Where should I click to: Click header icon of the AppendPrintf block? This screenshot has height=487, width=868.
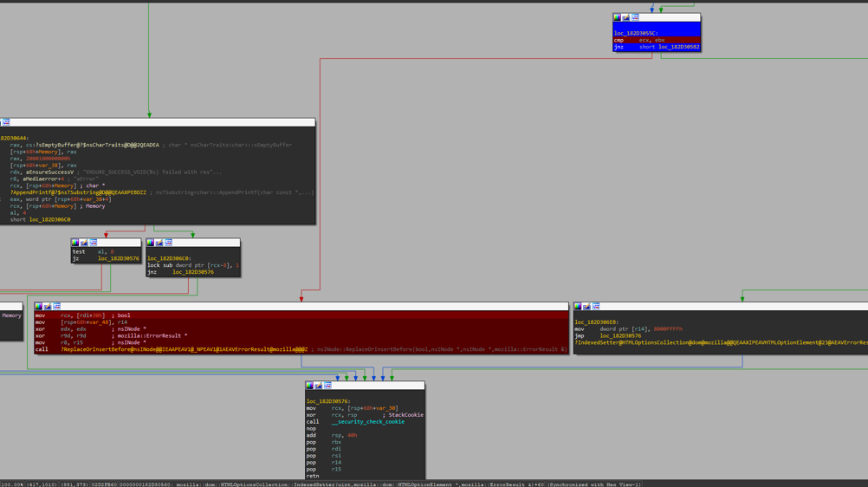(5, 122)
